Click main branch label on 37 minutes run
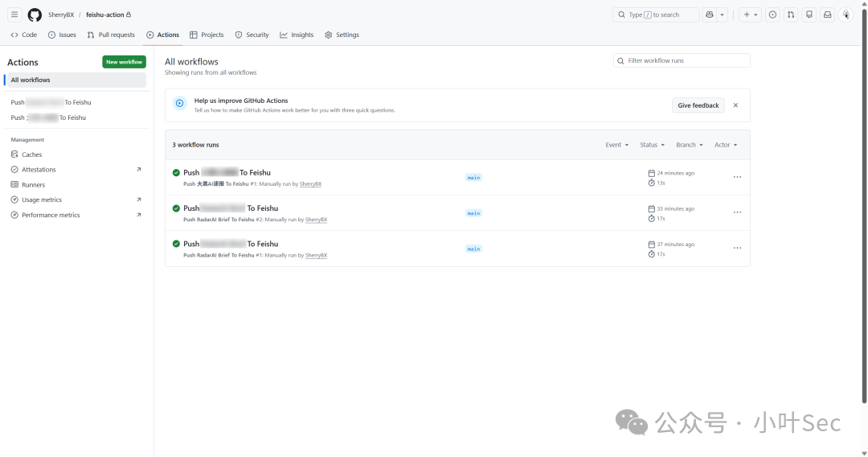 [473, 249]
